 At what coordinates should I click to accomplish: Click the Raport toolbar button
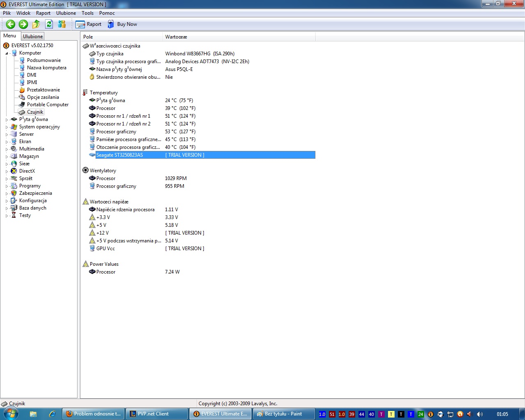(89, 24)
